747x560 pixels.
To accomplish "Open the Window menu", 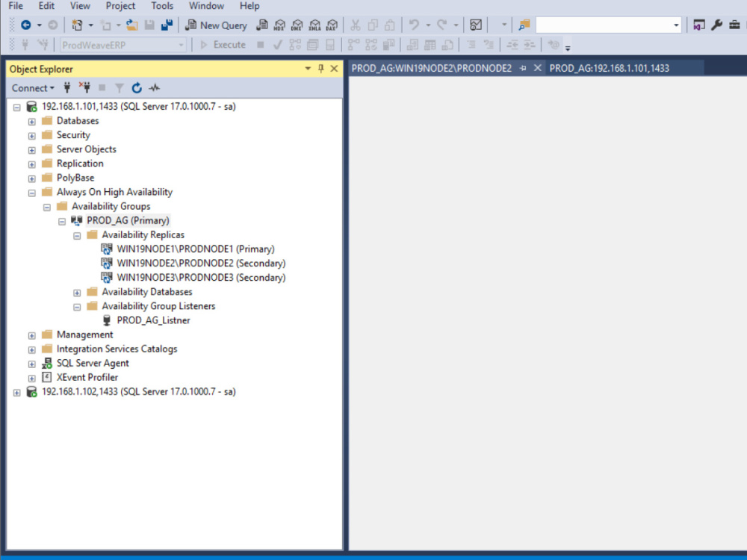I will (x=206, y=6).
